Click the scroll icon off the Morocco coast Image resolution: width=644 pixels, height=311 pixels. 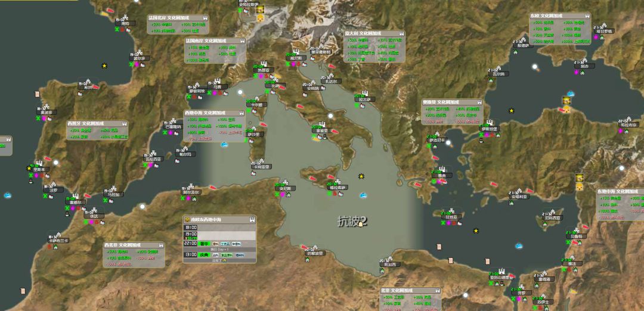pos(23,291)
